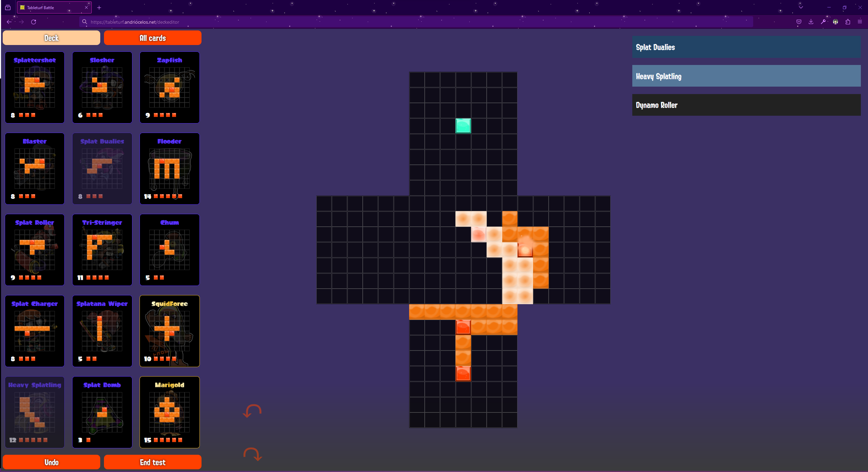
Task: Select the Marigold card thumbnail
Action: tap(169, 412)
